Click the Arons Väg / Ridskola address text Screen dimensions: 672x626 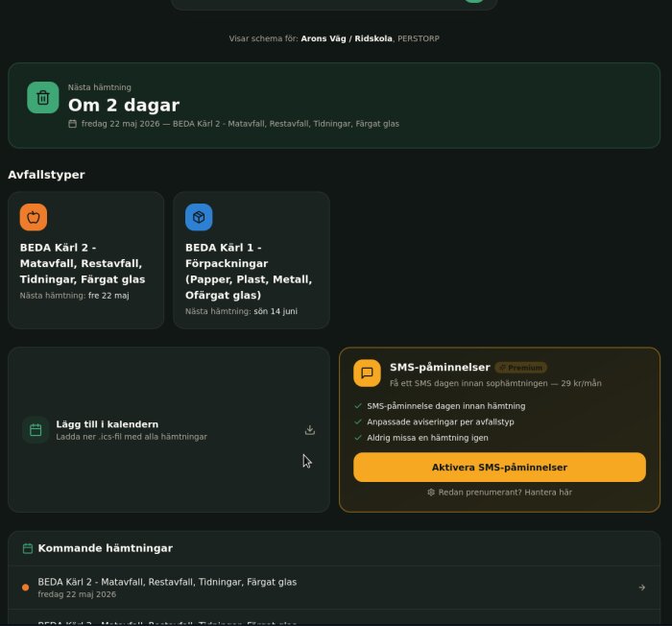(347, 38)
